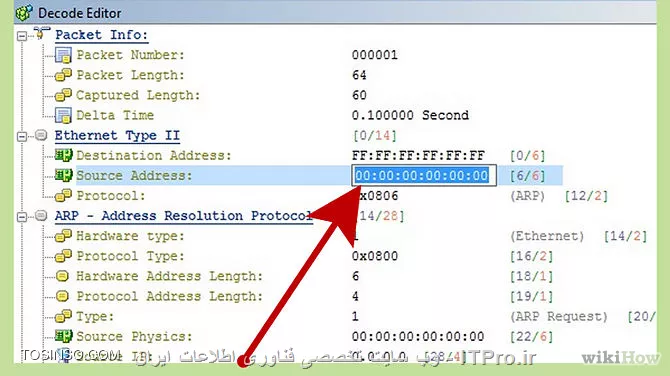This screenshot has width=670, height=376.
Task: Select the Hardware Address Length label
Action: pyautogui.click(x=170, y=276)
